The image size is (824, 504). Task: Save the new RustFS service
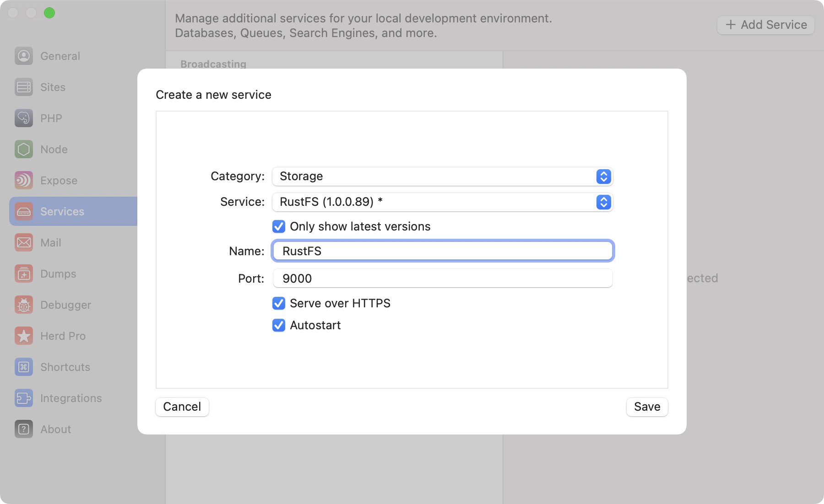click(x=647, y=407)
